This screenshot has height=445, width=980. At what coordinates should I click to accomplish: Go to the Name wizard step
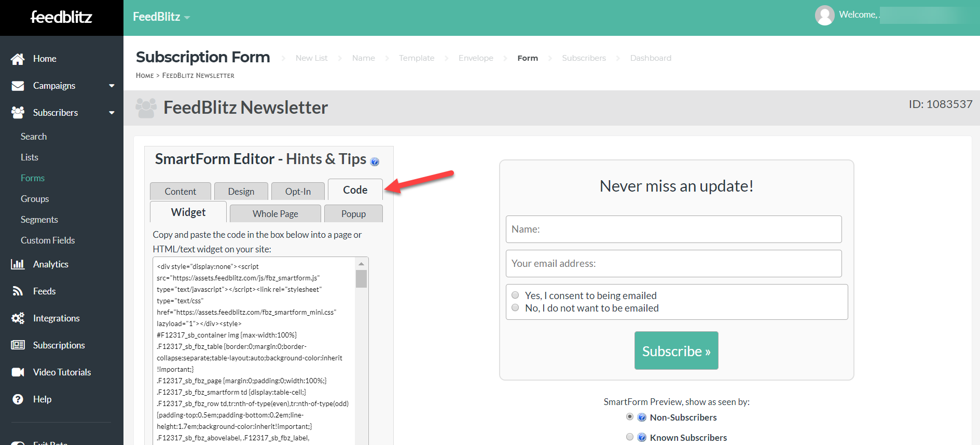coord(364,58)
